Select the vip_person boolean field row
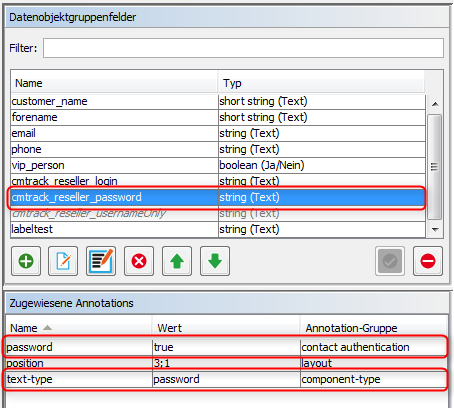This screenshot has width=454, height=408. tap(218, 165)
